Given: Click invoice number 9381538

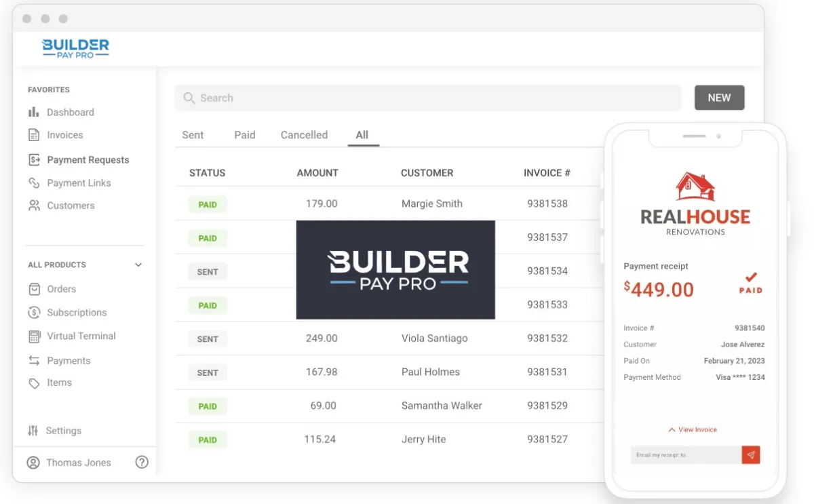Looking at the screenshot, I should 547,203.
